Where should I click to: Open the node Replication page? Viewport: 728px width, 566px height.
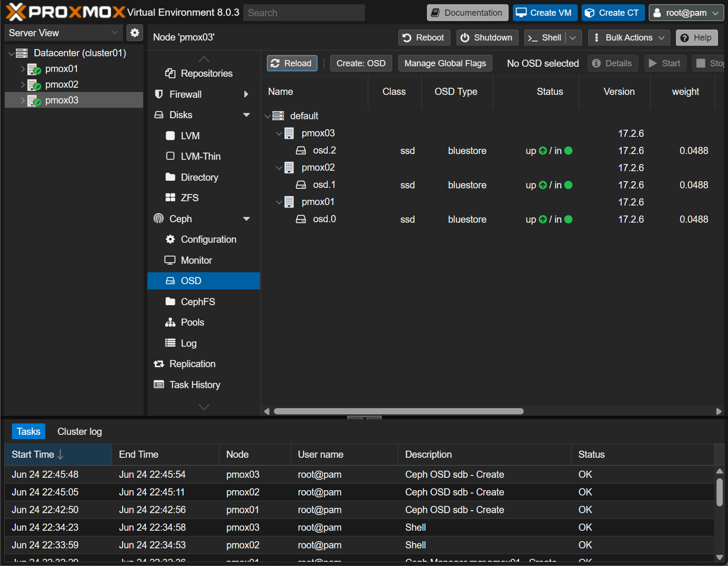coord(192,364)
